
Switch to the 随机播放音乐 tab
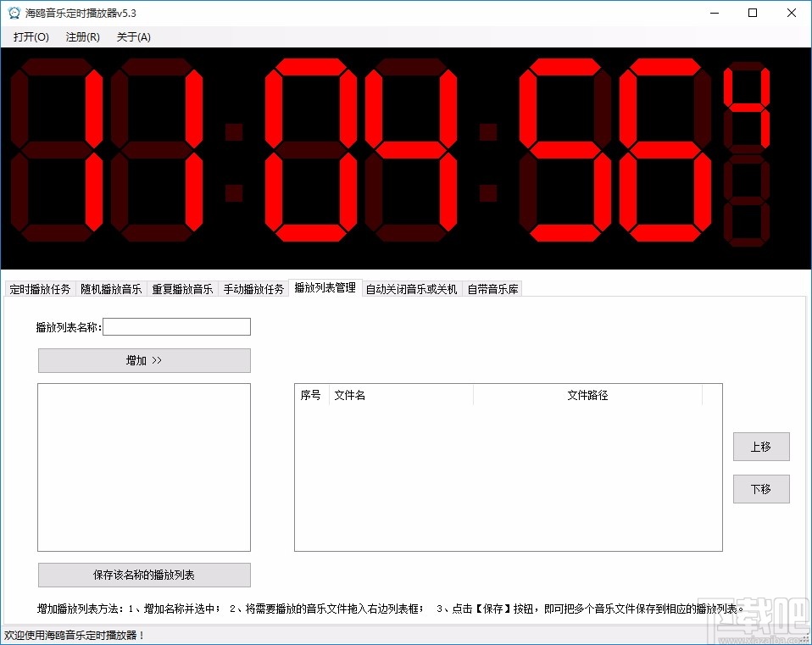(110, 288)
